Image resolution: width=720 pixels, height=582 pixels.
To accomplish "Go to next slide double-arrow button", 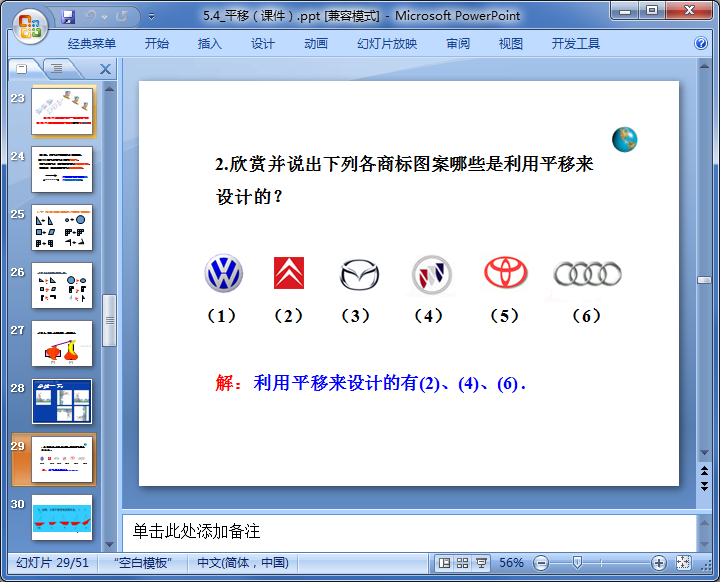I will 704,486.
